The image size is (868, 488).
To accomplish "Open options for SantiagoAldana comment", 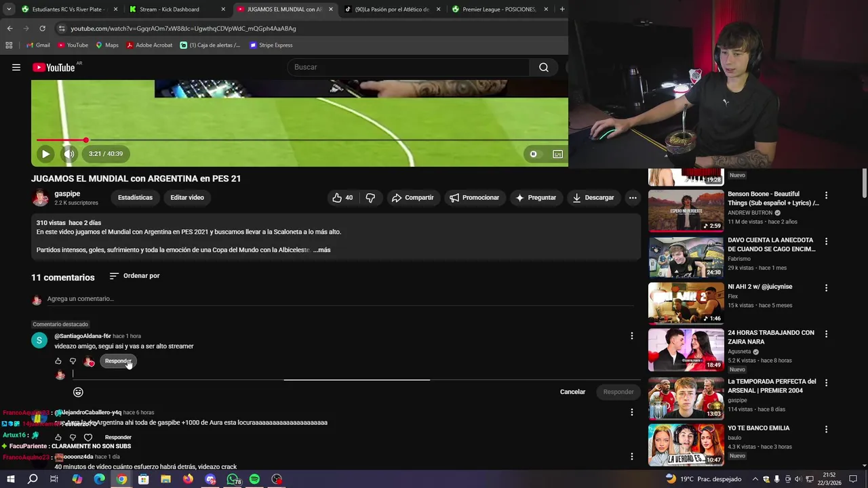I will click(x=631, y=336).
